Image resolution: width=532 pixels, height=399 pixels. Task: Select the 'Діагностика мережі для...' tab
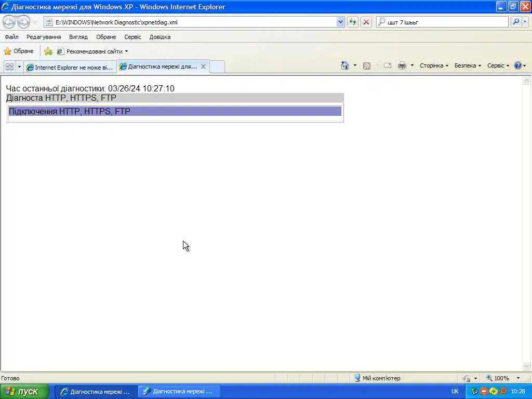(x=159, y=66)
